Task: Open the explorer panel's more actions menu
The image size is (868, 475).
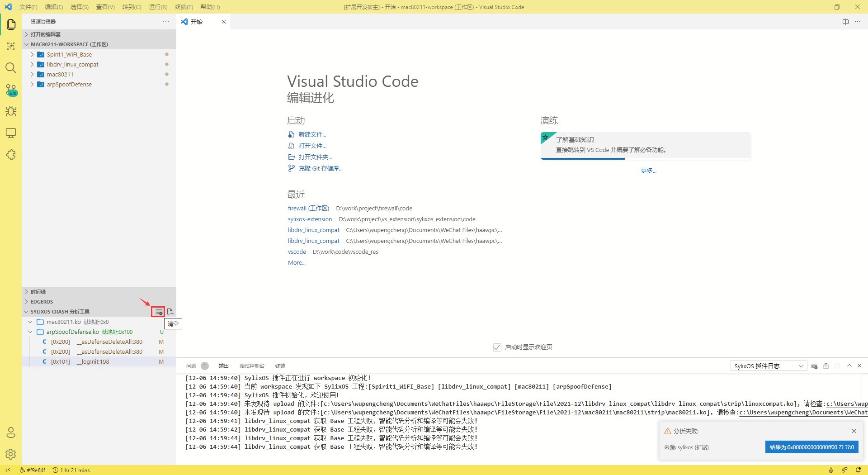Action: click(166, 22)
